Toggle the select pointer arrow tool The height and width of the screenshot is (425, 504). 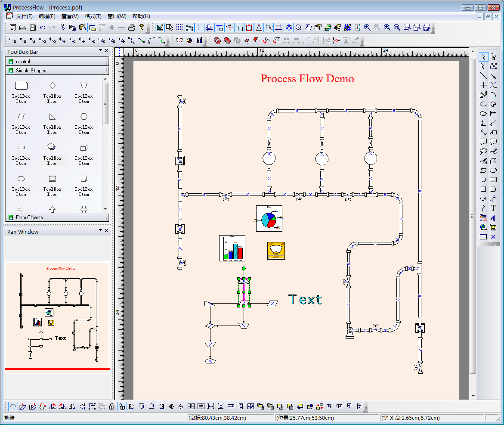pyautogui.click(x=483, y=57)
